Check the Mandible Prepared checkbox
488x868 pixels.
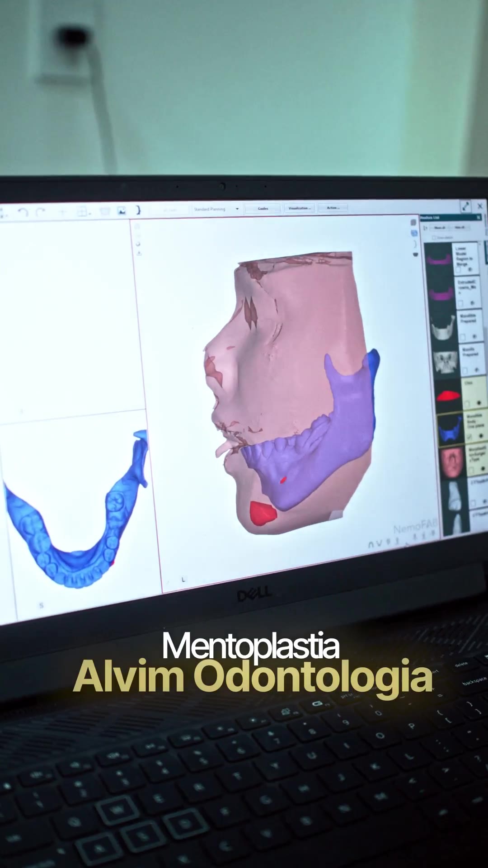click(x=463, y=337)
